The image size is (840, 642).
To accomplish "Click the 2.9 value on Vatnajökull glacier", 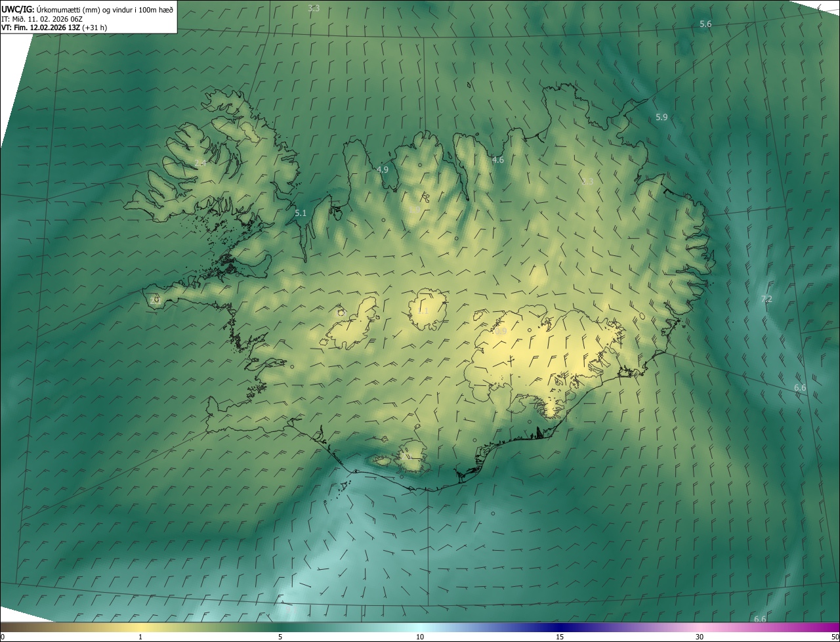I will pos(501,332).
